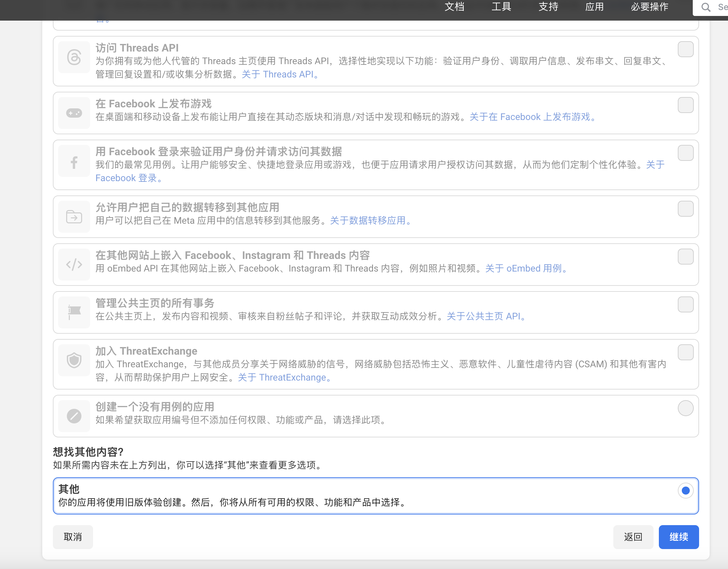Open the 必要操作 header menu

tap(649, 7)
